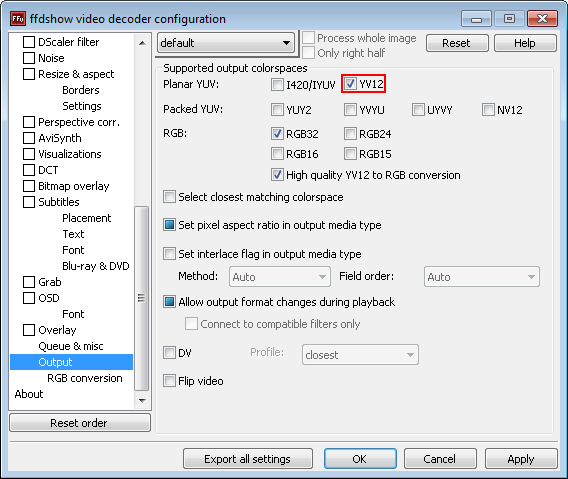The height and width of the screenshot is (479, 568).
Task: Select the Output page in tree
Action: (71, 362)
